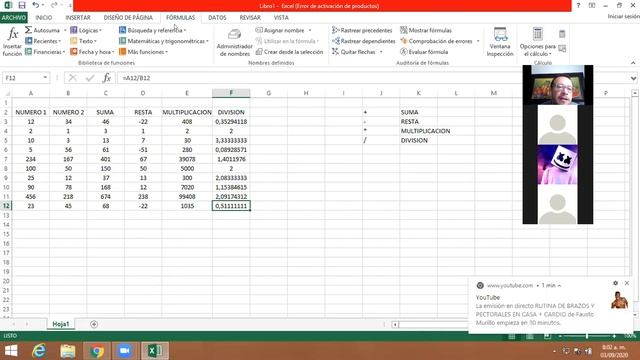Open the Lógicas functions icon
This screenshot has width=640, height=360.
pyautogui.click(x=73, y=30)
